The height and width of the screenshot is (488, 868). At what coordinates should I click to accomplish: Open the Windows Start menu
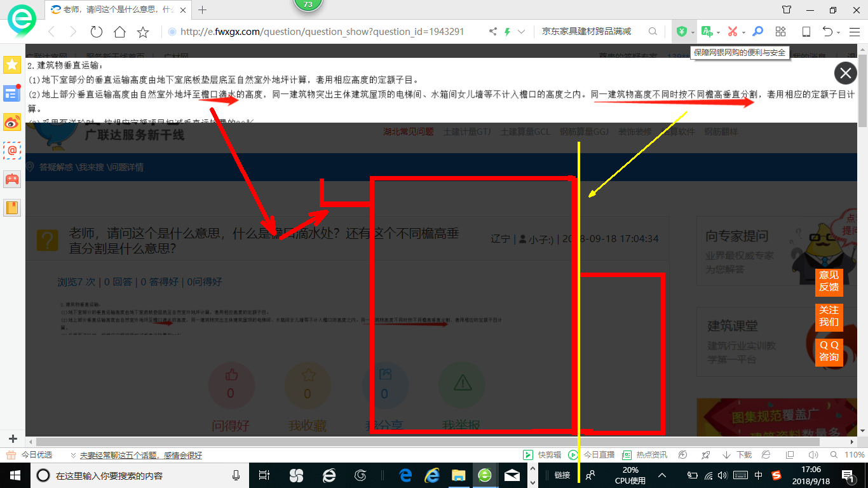(x=15, y=475)
